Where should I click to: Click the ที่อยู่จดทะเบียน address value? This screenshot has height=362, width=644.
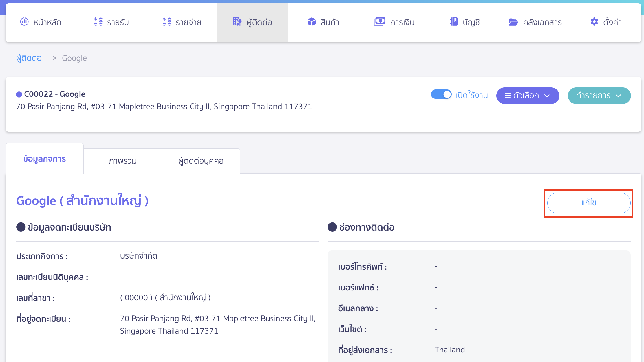pos(218,325)
